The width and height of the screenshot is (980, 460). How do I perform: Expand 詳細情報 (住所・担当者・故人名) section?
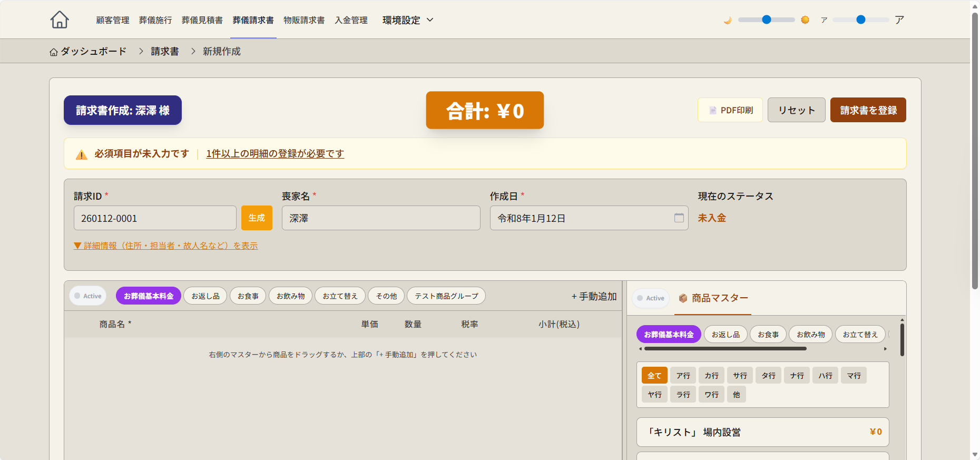[166, 246]
